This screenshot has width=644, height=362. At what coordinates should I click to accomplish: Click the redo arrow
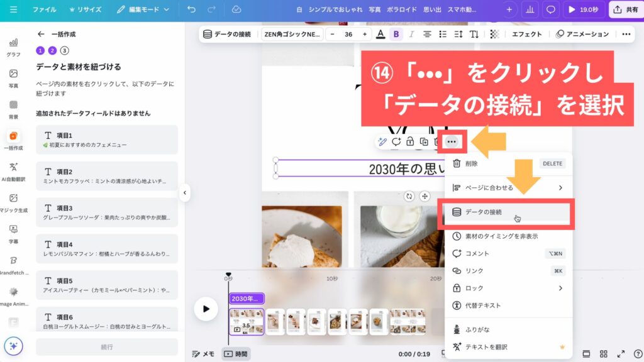(x=211, y=9)
